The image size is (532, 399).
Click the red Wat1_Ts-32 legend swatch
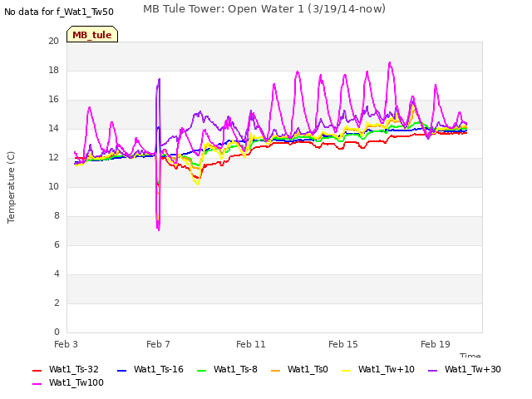[x=37, y=371]
